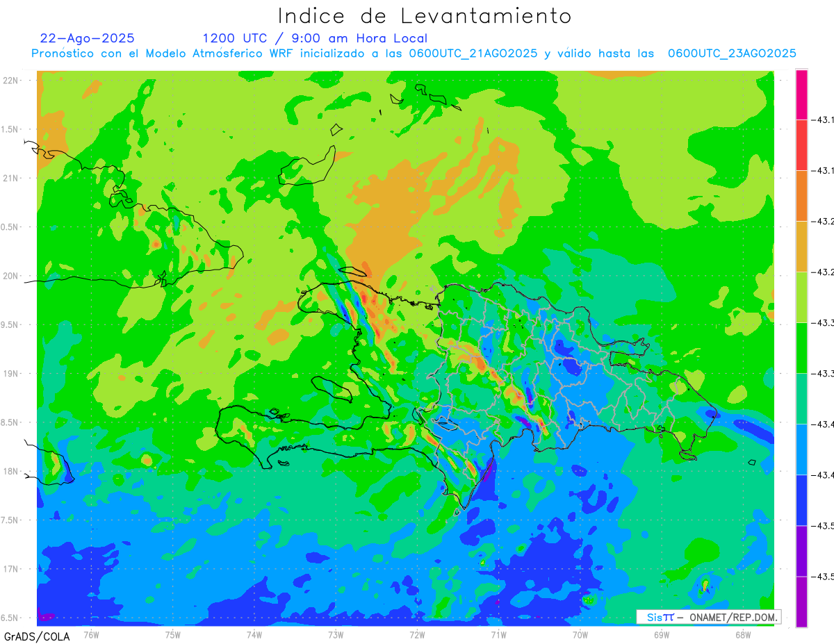Click the light blue color scale swatch

pos(801,449)
